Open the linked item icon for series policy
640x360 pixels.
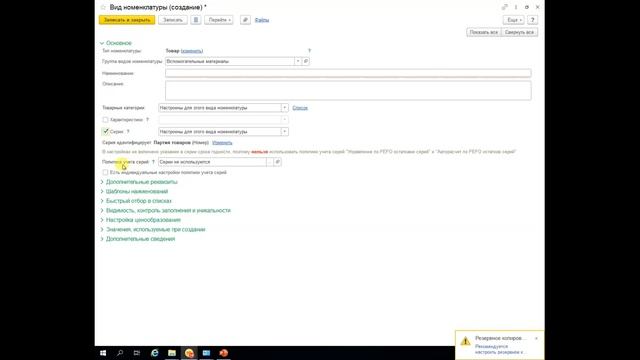click(278, 162)
